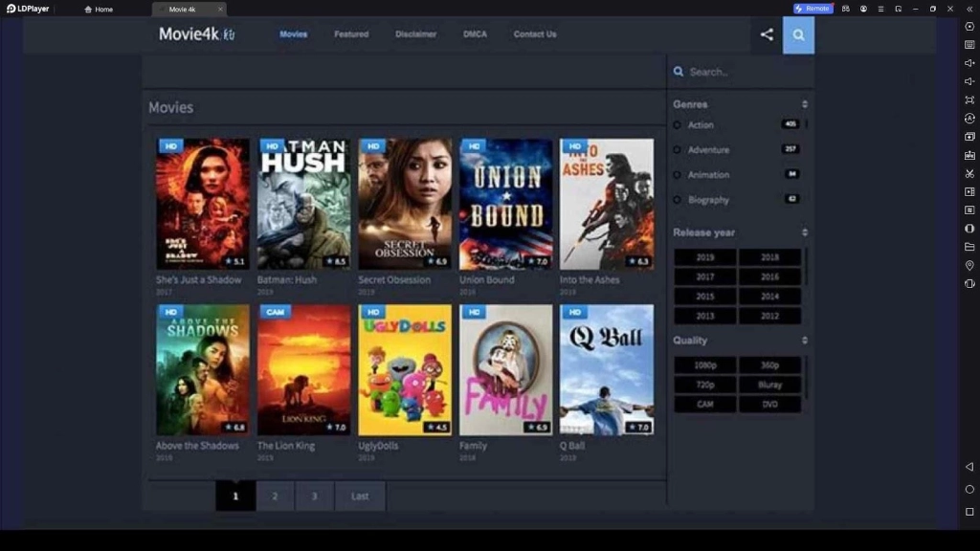Click inside the Search input field
This screenshot has height=551, width=980.
(737, 71)
